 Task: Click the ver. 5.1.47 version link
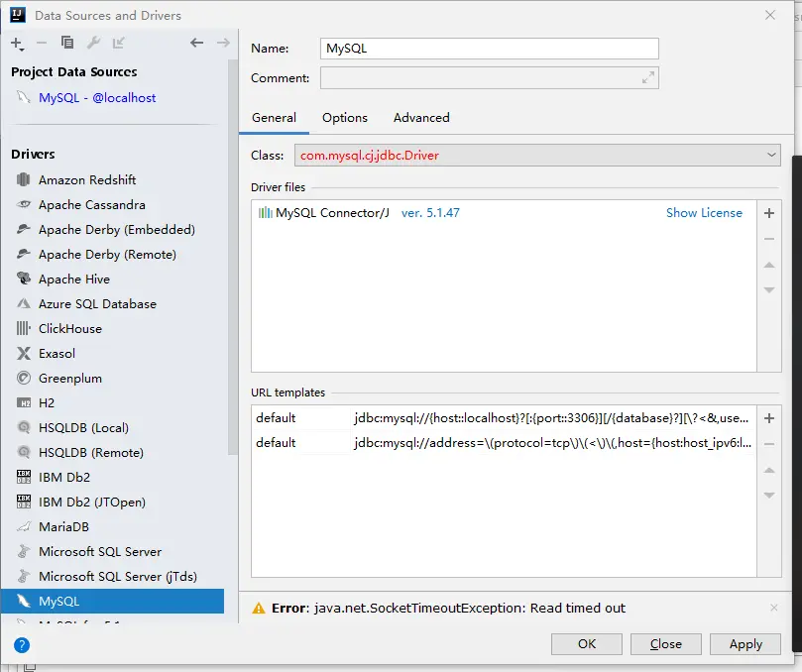click(x=430, y=213)
